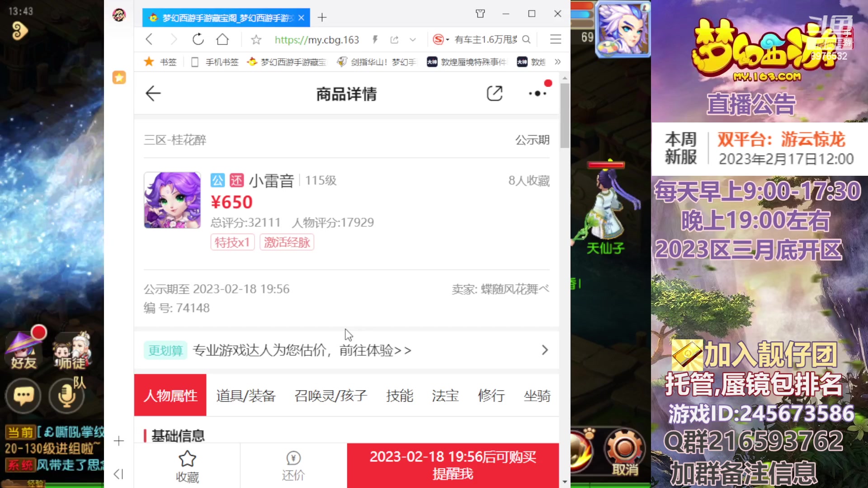Open the game chat bubble icon
Viewport: 868px width, 488px height.
pyautogui.click(x=24, y=396)
